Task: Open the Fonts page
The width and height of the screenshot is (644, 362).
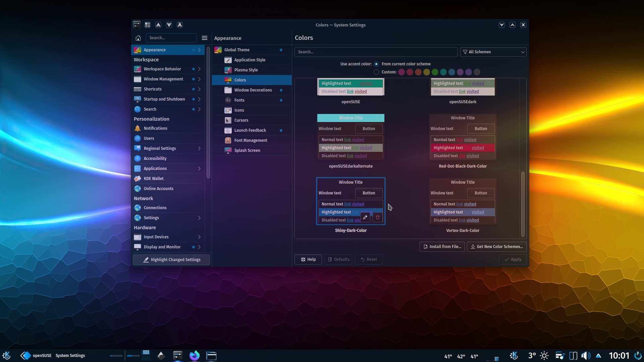Action: tap(252, 100)
